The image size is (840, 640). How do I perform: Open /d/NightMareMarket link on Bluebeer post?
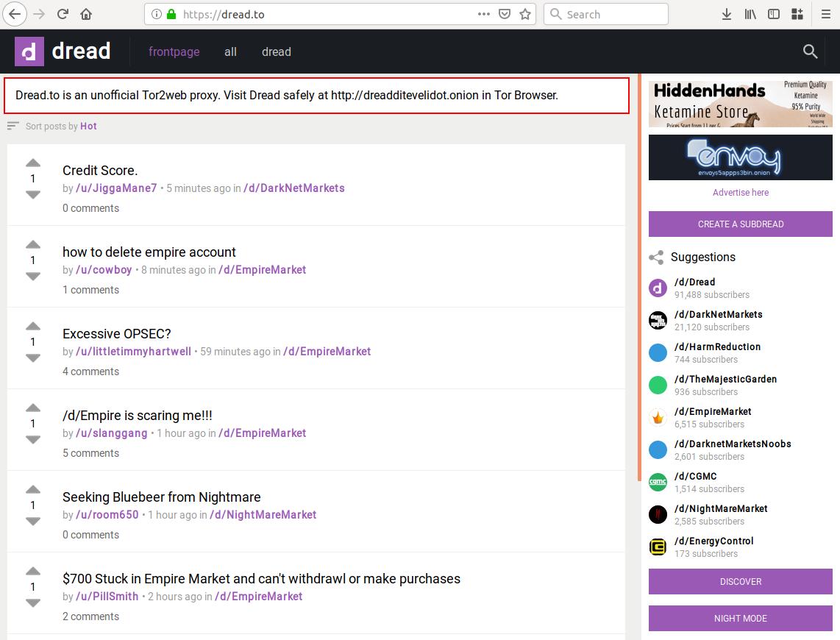pyautogui.click(x=263, y=515)
